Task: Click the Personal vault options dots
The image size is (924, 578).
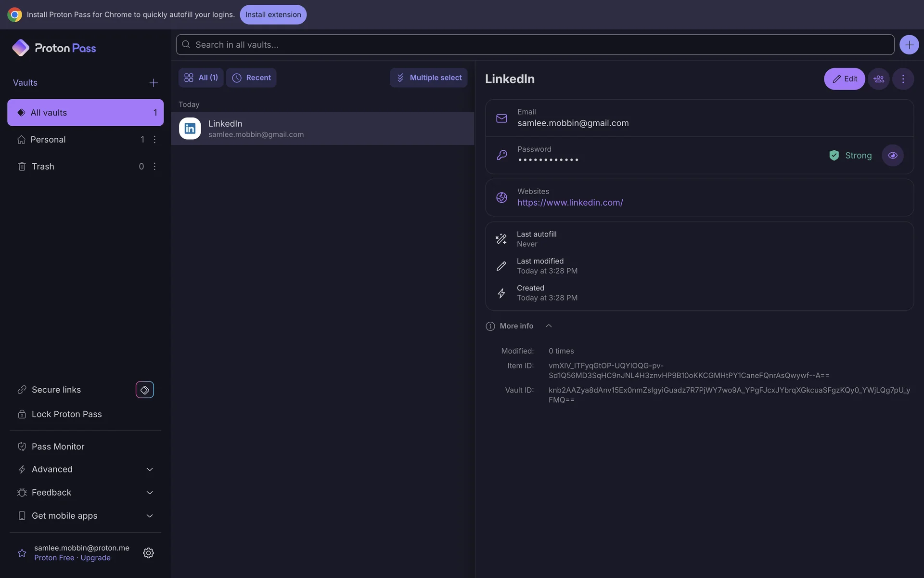Action: [154, 140]
